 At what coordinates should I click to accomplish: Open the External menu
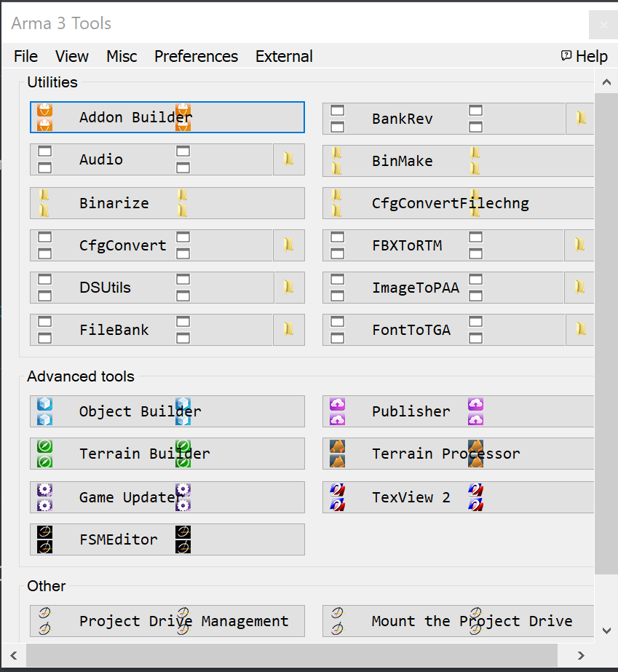pos(284,56)
